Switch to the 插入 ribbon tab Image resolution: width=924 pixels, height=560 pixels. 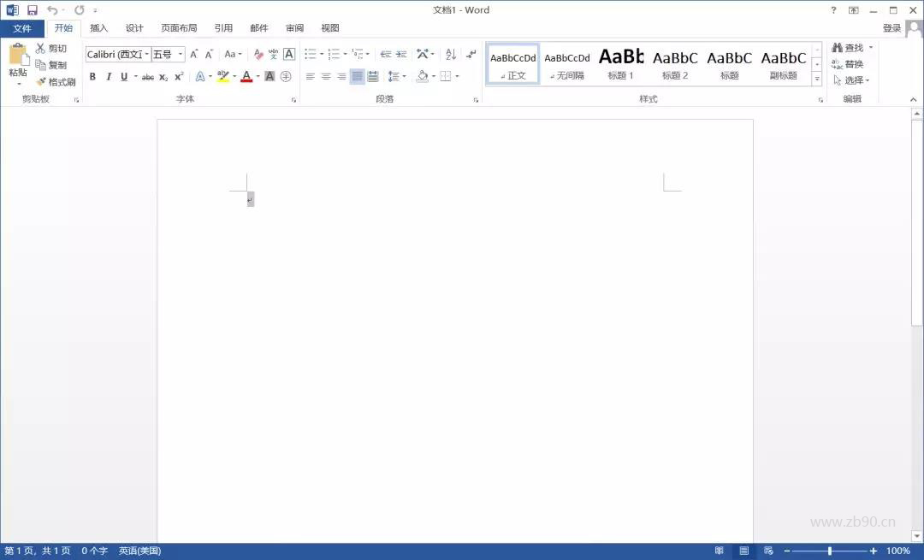[98, 27]
